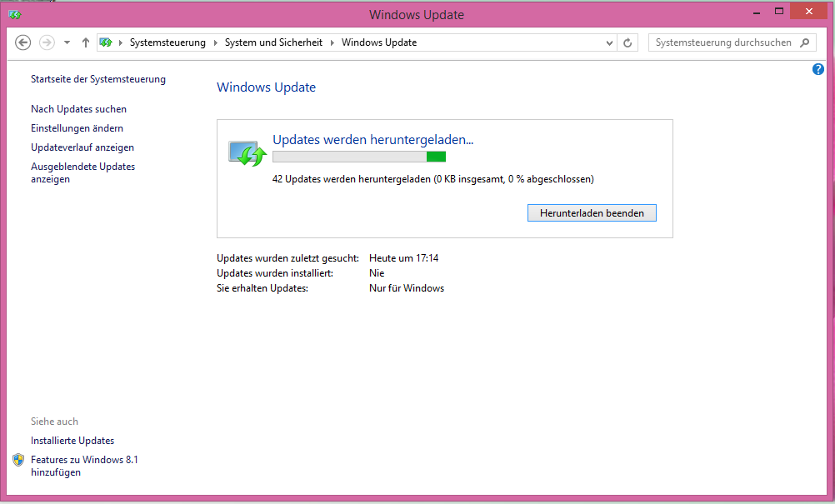Go back with the navigation arrow
The height and width of the screenshot is (504, 835).
(x=22, y=42)
